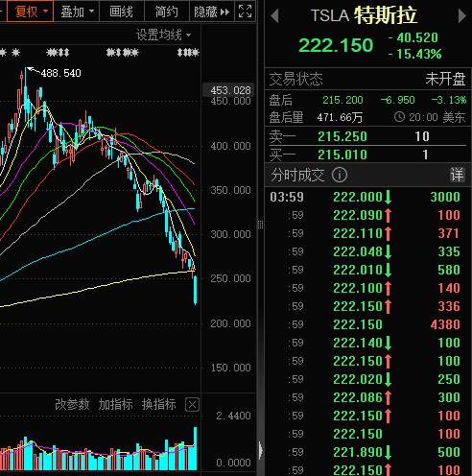Click 改参数 to change indicator parameters
The width and height of the screenshot is (472, 476).
point(72,404)
